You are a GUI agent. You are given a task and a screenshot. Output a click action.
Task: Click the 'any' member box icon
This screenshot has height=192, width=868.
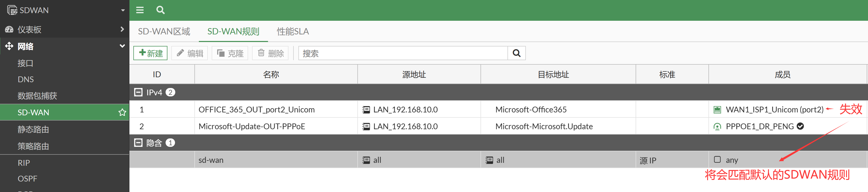717,159
